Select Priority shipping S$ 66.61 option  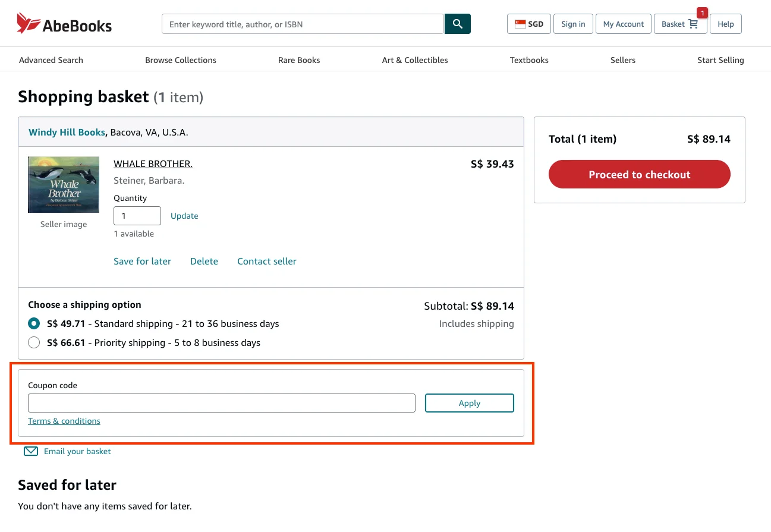34,342
